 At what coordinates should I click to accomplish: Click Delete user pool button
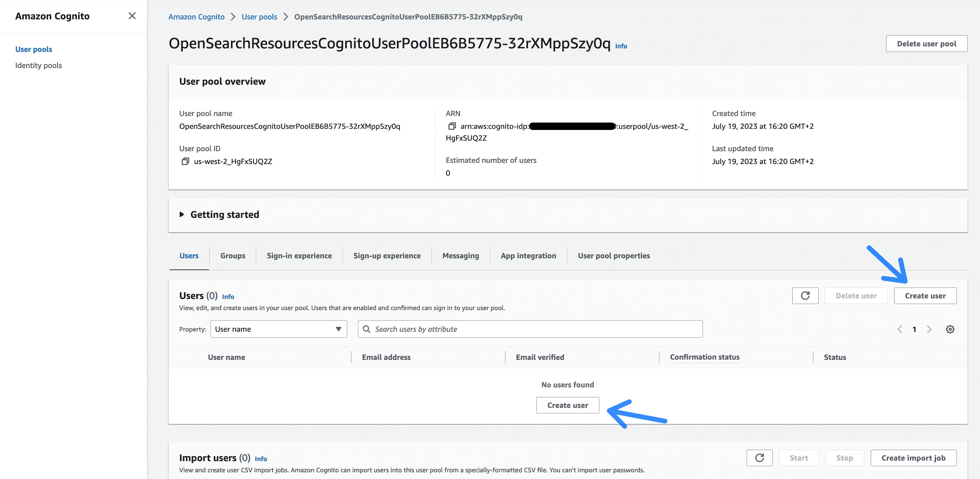926,44
